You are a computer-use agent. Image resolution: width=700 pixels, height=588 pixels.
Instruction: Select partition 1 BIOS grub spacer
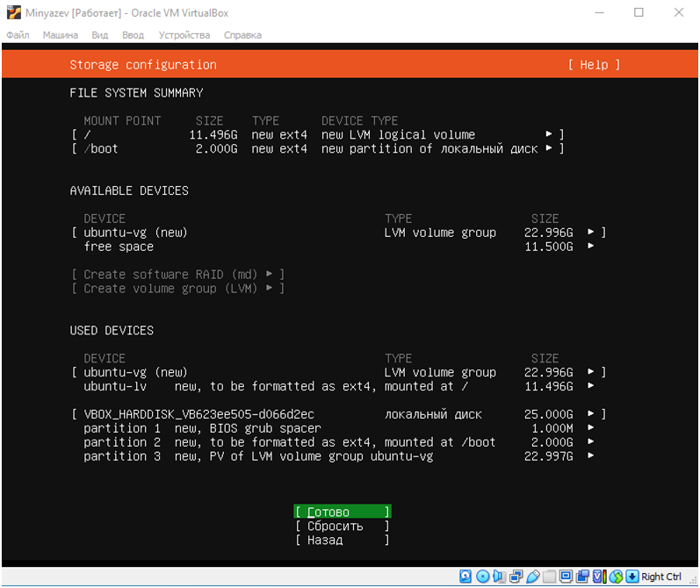(338, 428)
